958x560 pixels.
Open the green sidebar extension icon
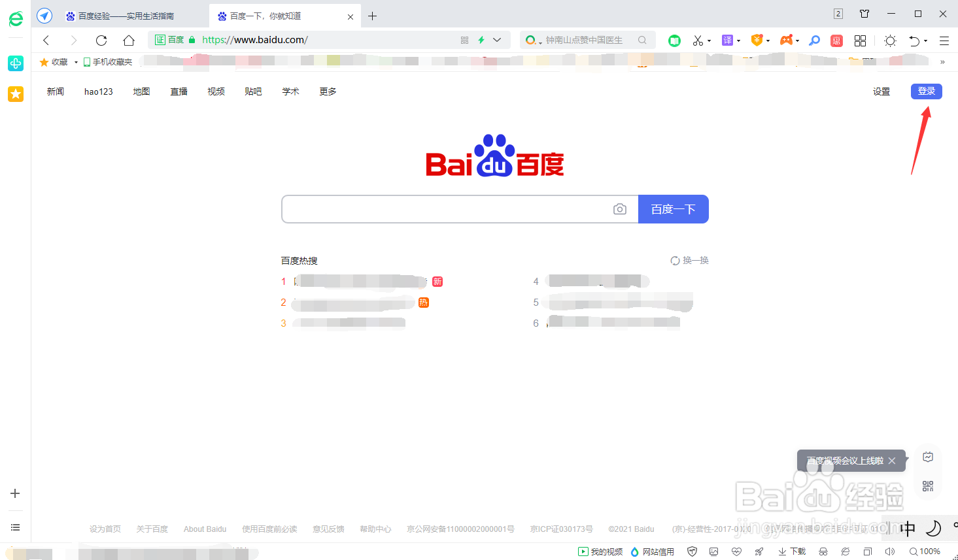click(16, 63)
